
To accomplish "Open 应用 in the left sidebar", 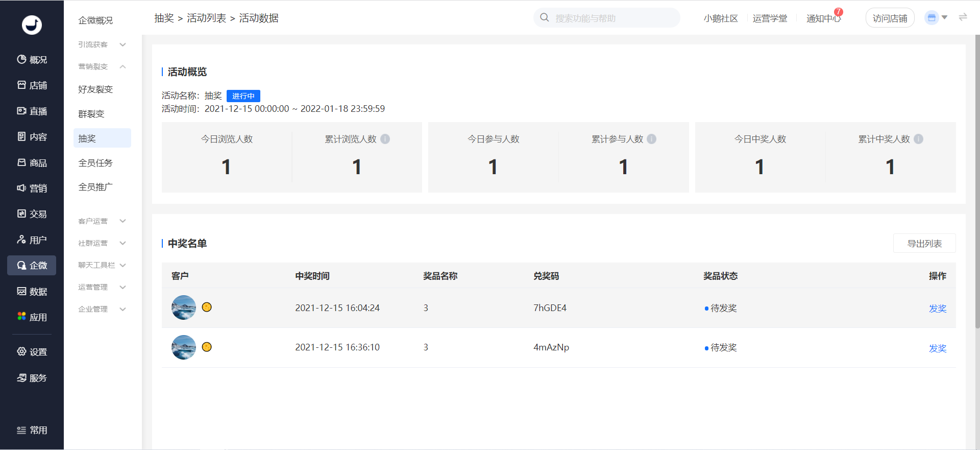I will click(32, 317).
